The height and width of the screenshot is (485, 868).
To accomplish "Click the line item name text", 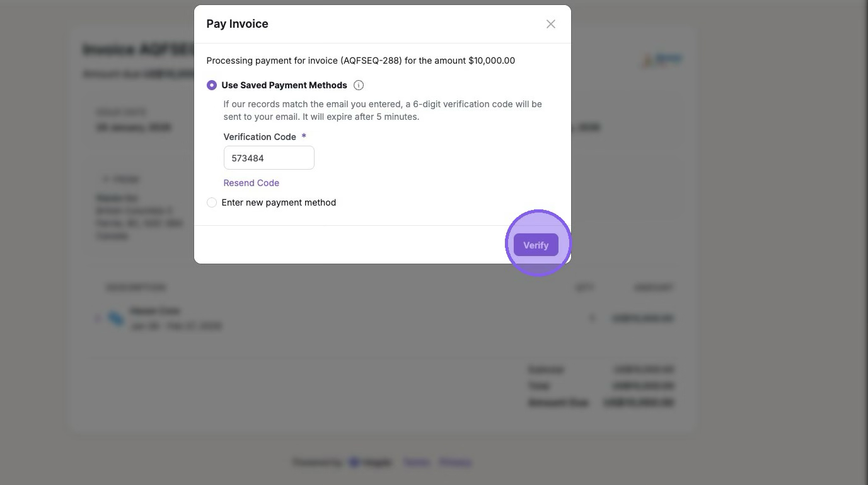I will (155, 311).
